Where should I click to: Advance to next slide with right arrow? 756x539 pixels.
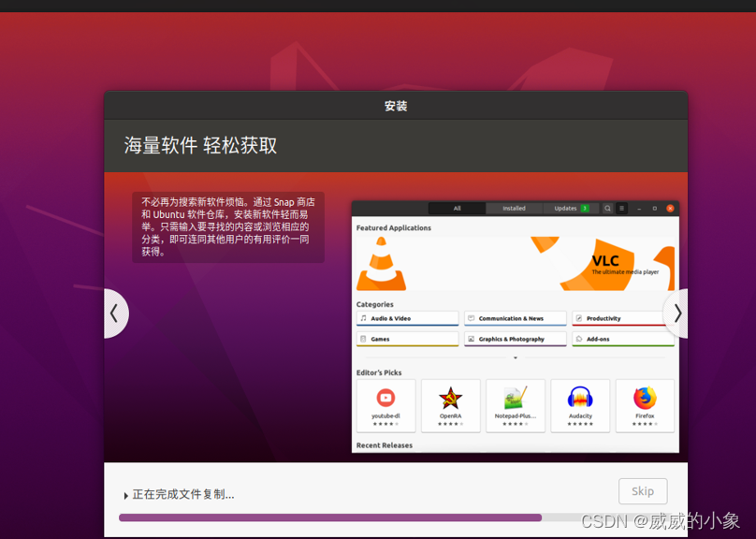(x=676, y=313)
